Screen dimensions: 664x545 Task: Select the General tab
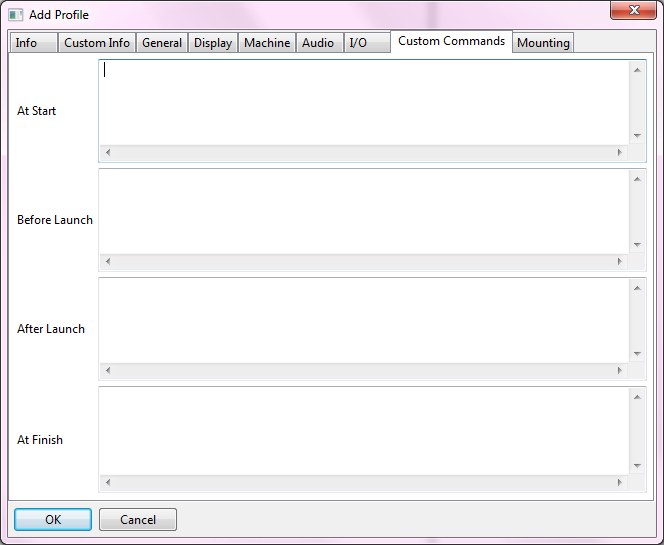coord(162,43)
